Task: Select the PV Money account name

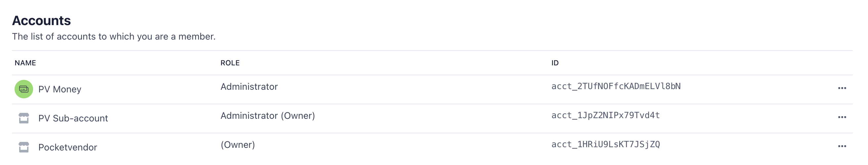Action: click(60, 89)
